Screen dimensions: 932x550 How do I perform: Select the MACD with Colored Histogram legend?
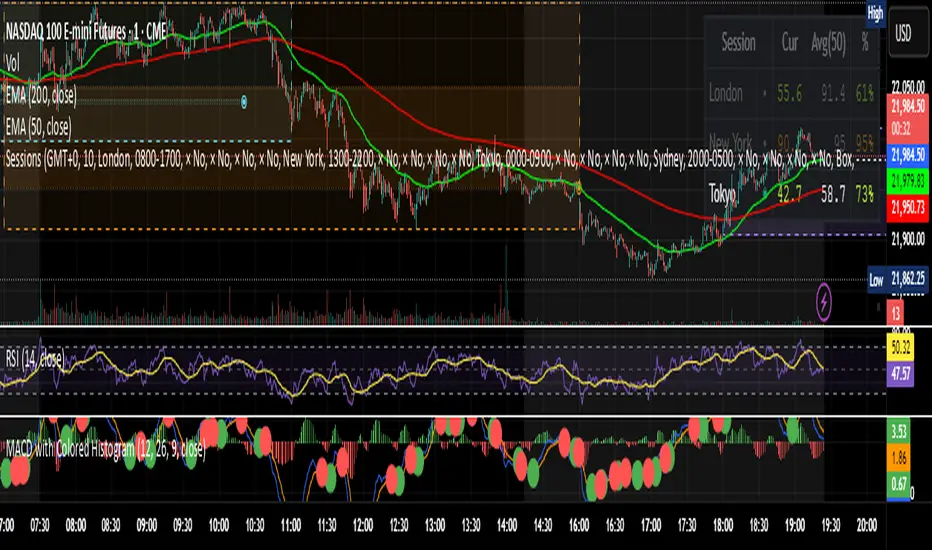105,448
